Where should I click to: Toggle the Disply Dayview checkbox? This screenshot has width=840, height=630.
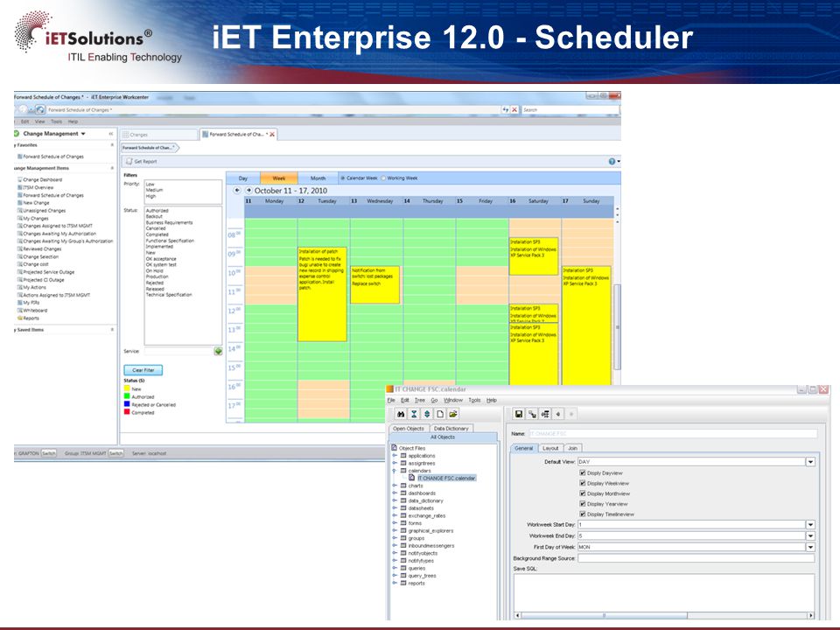[583, 473]
